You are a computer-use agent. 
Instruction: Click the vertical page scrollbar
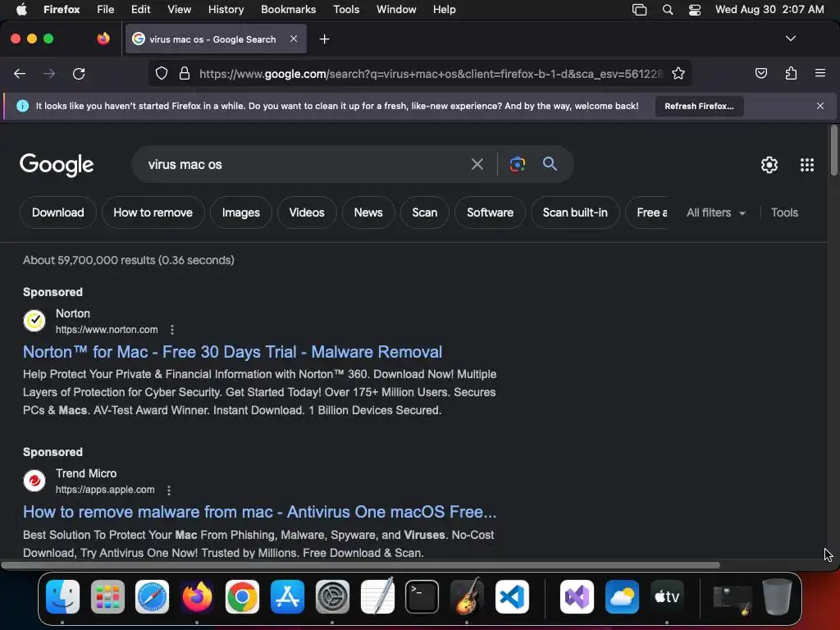(833, 150)
